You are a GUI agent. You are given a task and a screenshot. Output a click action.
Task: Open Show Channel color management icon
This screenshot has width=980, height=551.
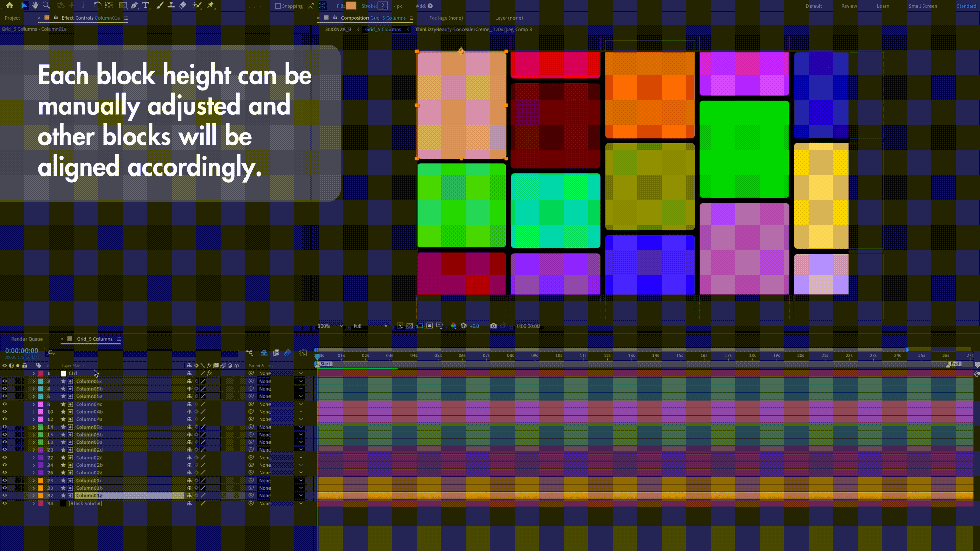click(453, 325)
